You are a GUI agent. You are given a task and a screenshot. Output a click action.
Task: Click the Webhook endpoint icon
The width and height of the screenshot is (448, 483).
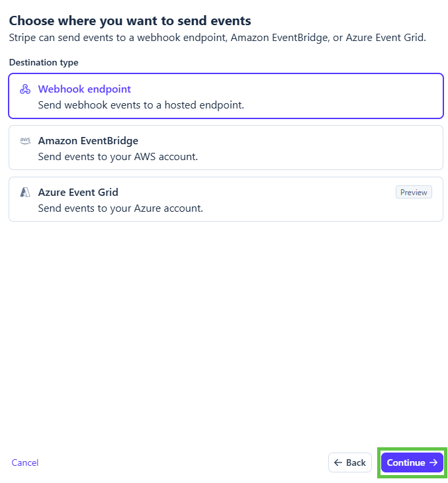click(x=25, y=89)
